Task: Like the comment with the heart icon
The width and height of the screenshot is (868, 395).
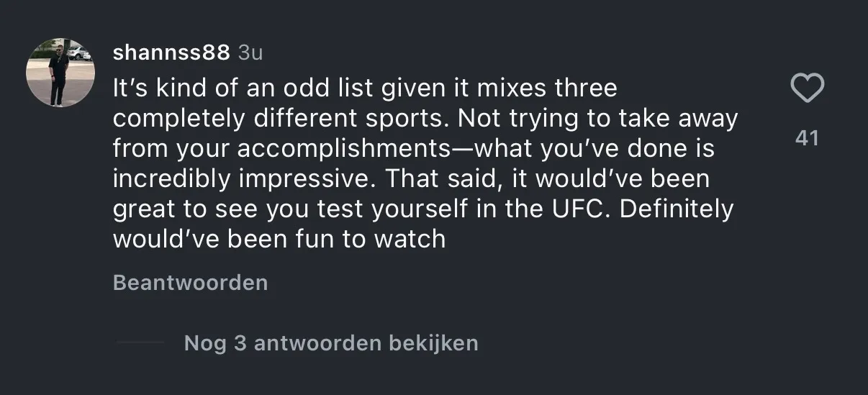Action: 807,88
